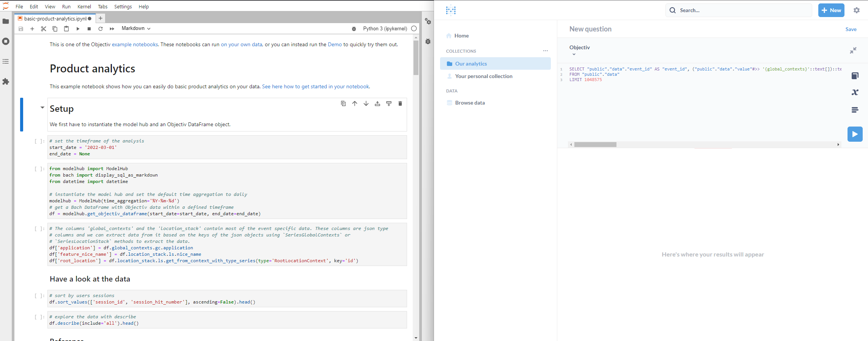
Task: Enable the notebook debugger bug icon
Action: coord(354,29)
